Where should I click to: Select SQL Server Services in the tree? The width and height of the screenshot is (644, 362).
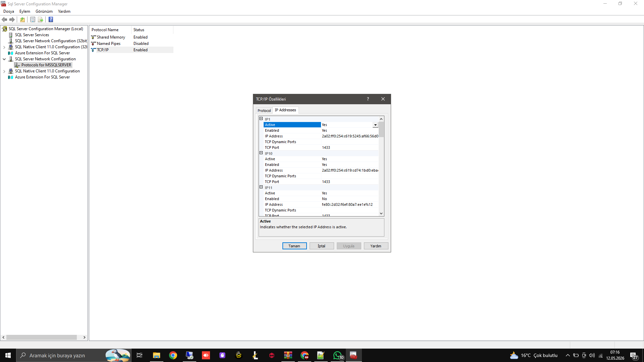[x=32, y=35]
